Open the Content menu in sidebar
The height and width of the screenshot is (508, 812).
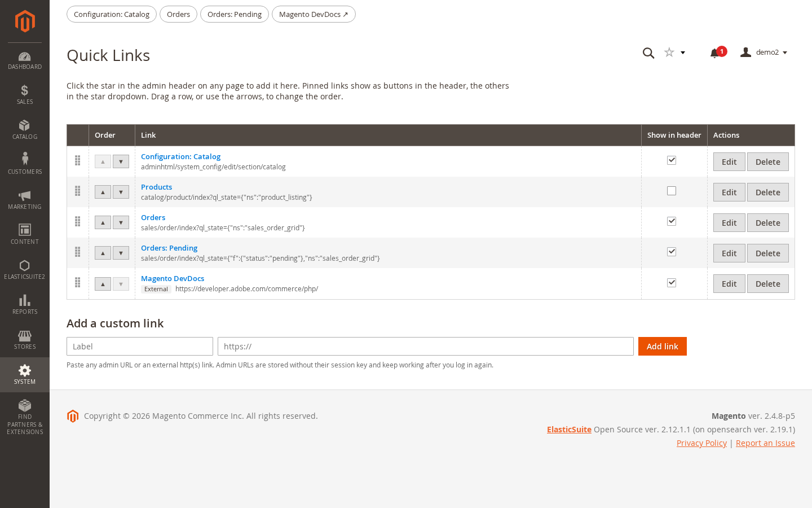[25, 234]
